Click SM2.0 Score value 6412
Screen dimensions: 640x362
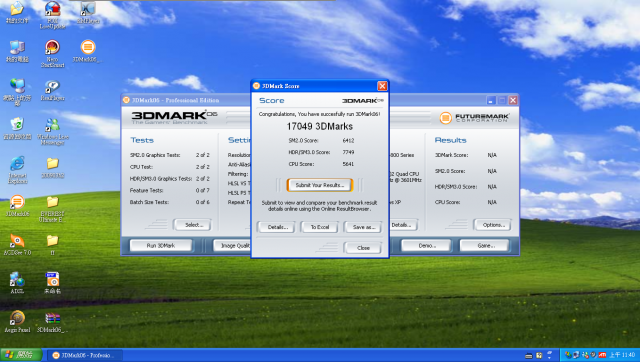(x=348, y=140)
